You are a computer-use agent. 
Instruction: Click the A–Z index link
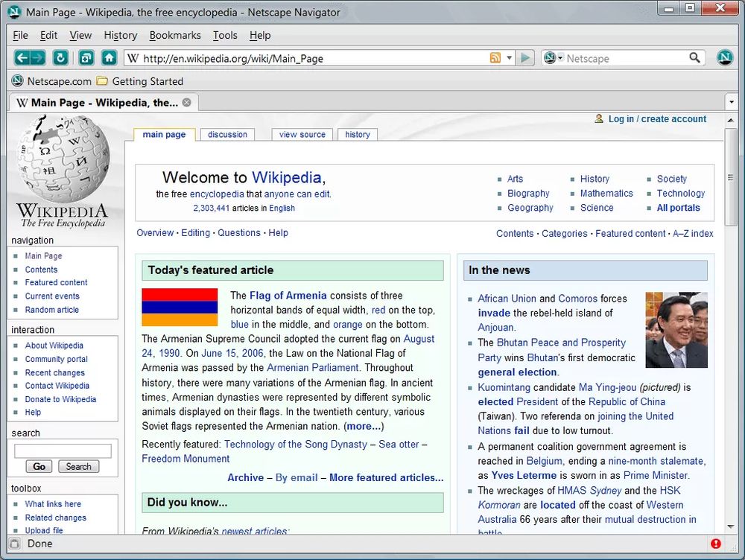coord(693,233)
